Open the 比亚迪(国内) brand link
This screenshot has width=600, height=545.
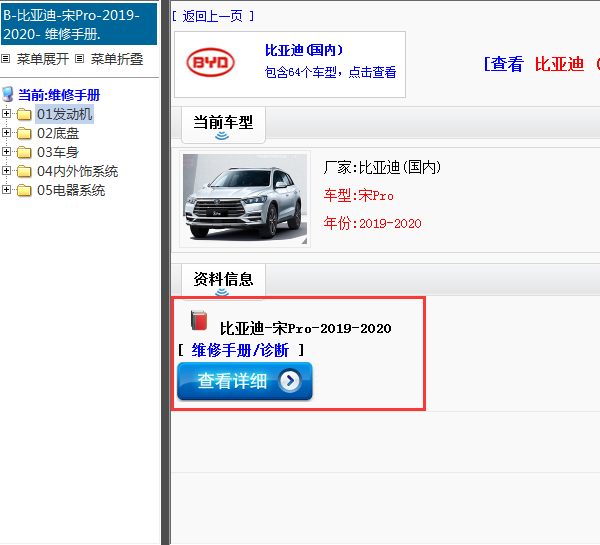(304, 50)
